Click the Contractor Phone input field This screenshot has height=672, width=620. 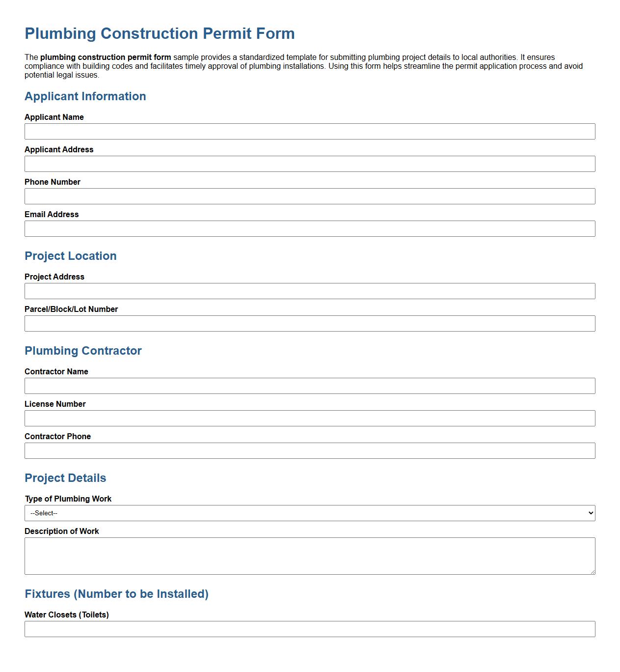(309, 450)
